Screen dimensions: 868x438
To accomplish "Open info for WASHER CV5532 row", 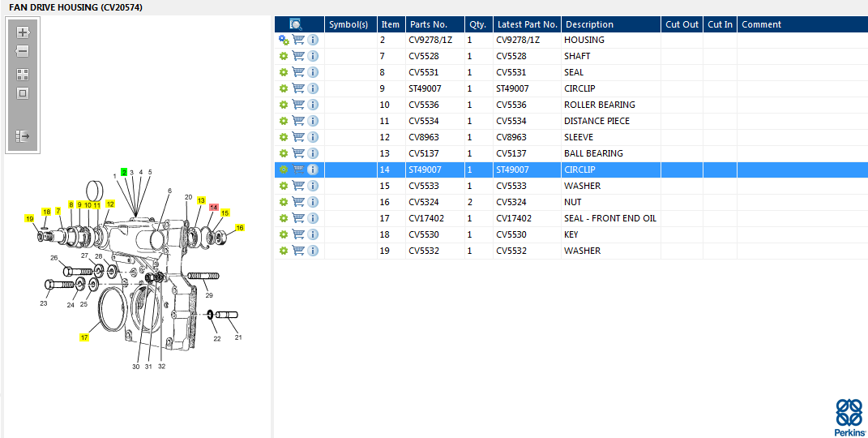I will 313,251.
